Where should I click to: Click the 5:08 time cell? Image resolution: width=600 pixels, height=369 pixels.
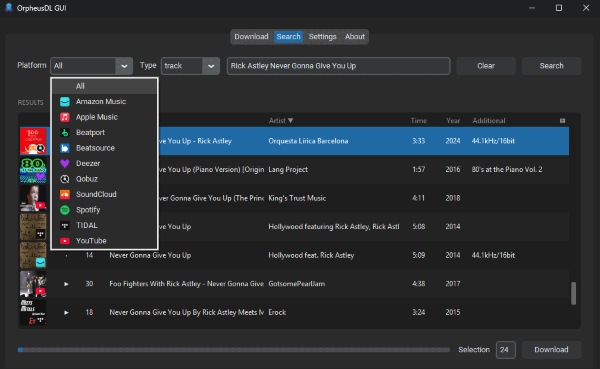(x=419, y=227)
